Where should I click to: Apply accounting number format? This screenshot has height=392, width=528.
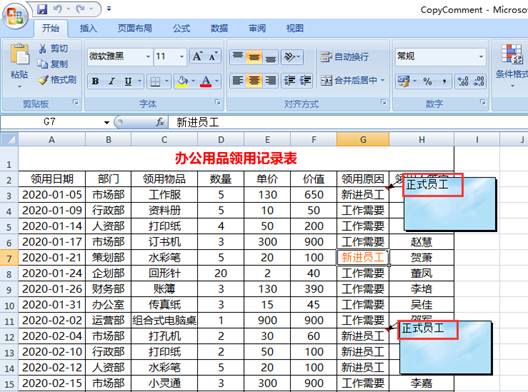click(x=403, y=81)
